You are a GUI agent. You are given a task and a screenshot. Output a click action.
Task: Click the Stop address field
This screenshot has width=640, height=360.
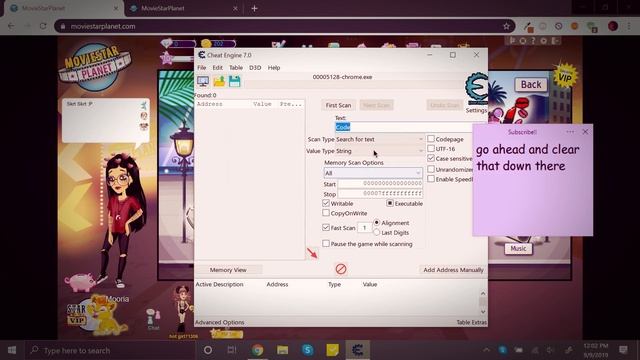[380, 194]
